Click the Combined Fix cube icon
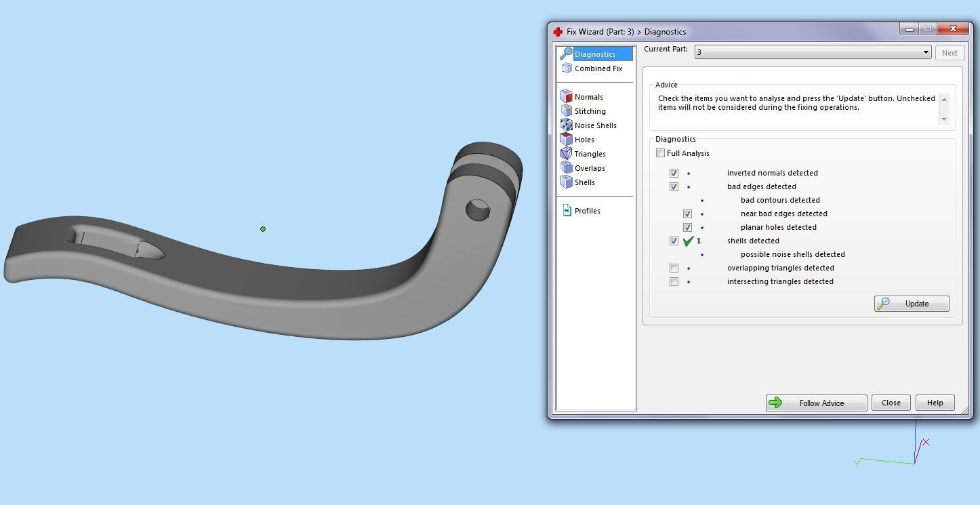 tap(567, 68)
